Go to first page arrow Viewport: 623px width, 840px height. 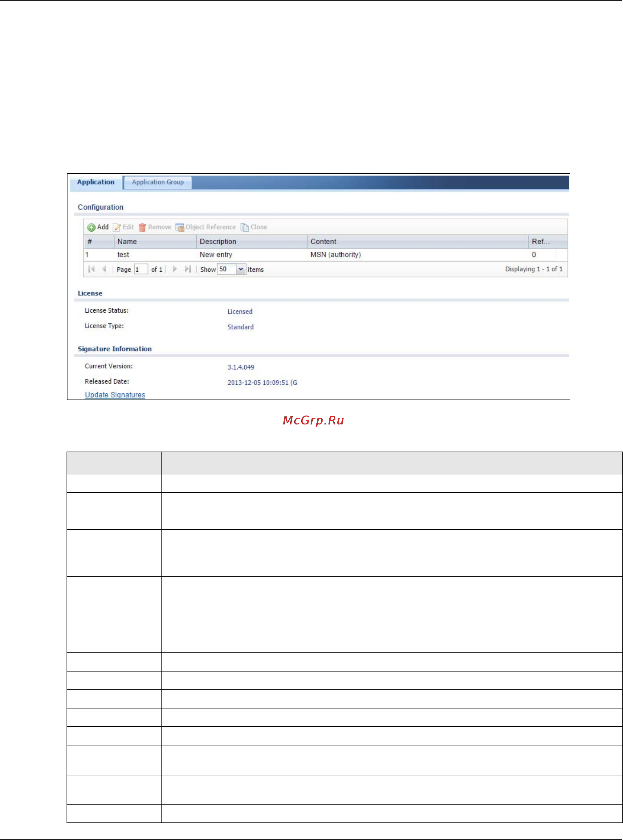tap(91, 269)
